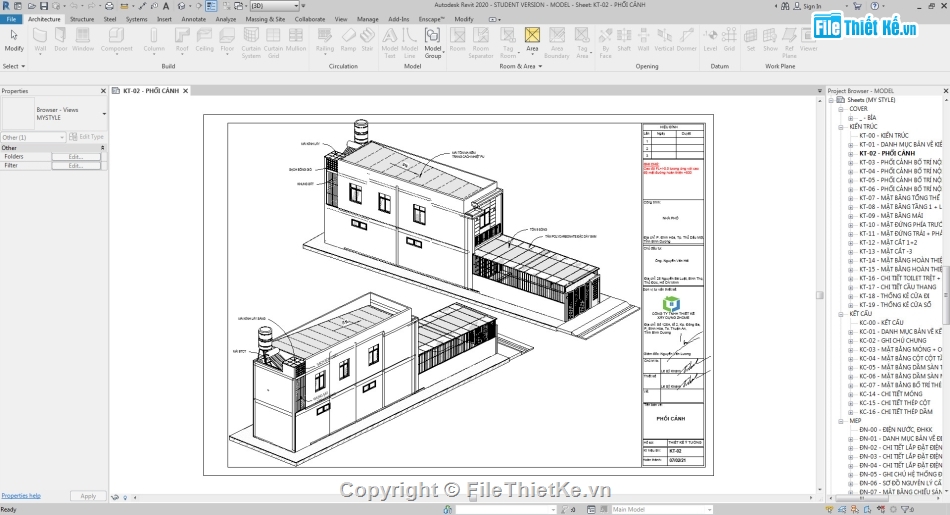Pick the Door tool

pos(61,40)
